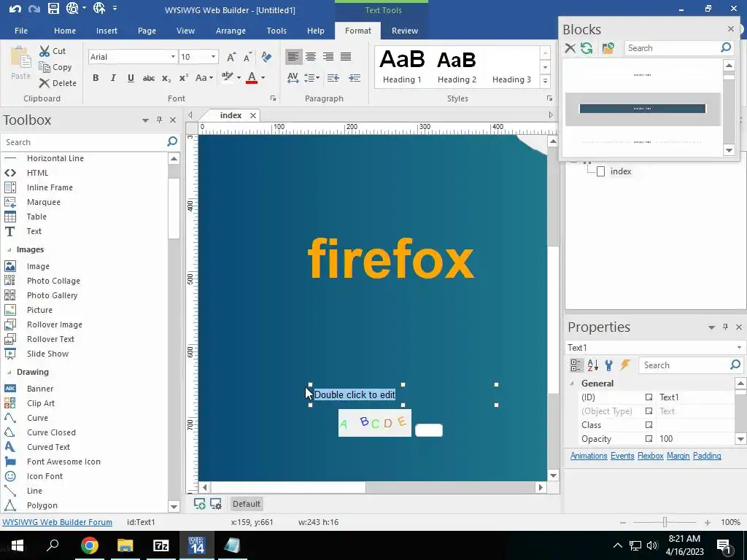Sort properties alphabetically
The image size is (747, 560).
click(x=592, y=365)
